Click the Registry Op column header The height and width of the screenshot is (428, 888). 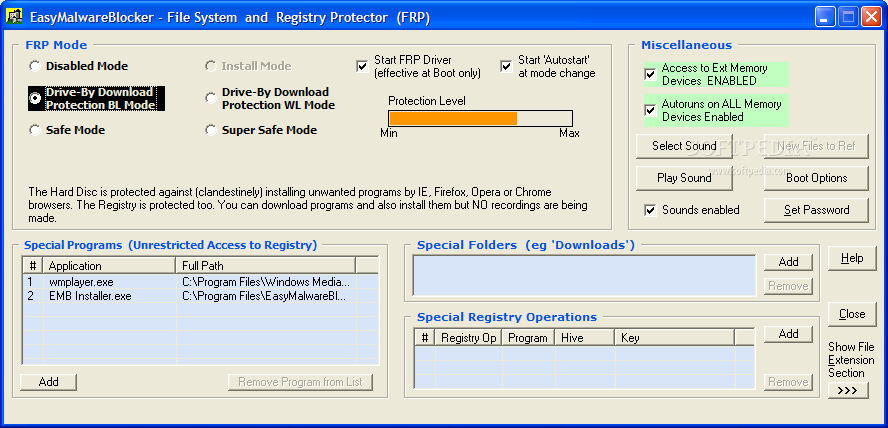coord(468,338)
